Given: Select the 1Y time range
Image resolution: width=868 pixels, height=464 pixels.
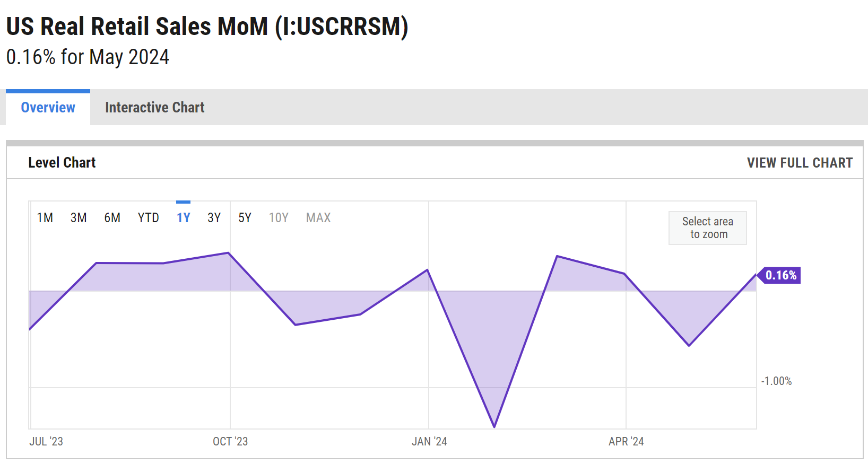Looking at the screenshot, I should click(184, 218).
